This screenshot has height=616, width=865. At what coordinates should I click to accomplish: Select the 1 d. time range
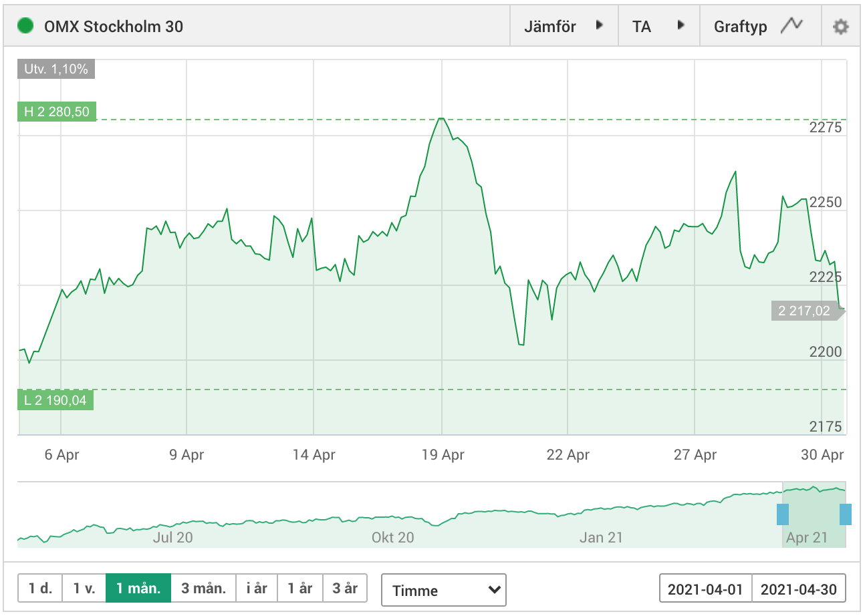pyautogui.click(x=40, y=589)
